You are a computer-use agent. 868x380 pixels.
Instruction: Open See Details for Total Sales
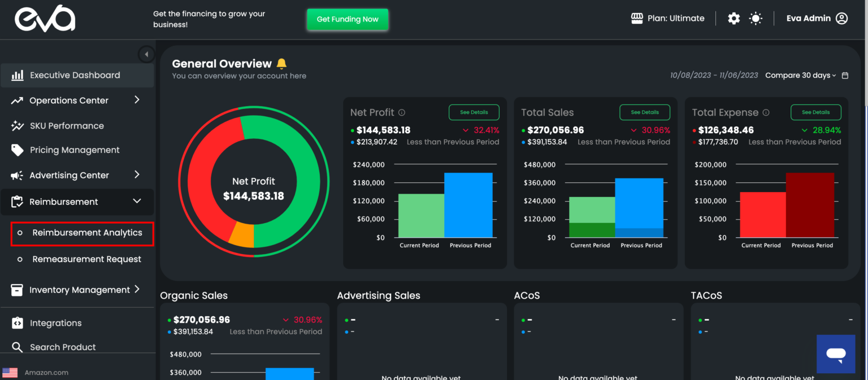(x=645, y=112)
